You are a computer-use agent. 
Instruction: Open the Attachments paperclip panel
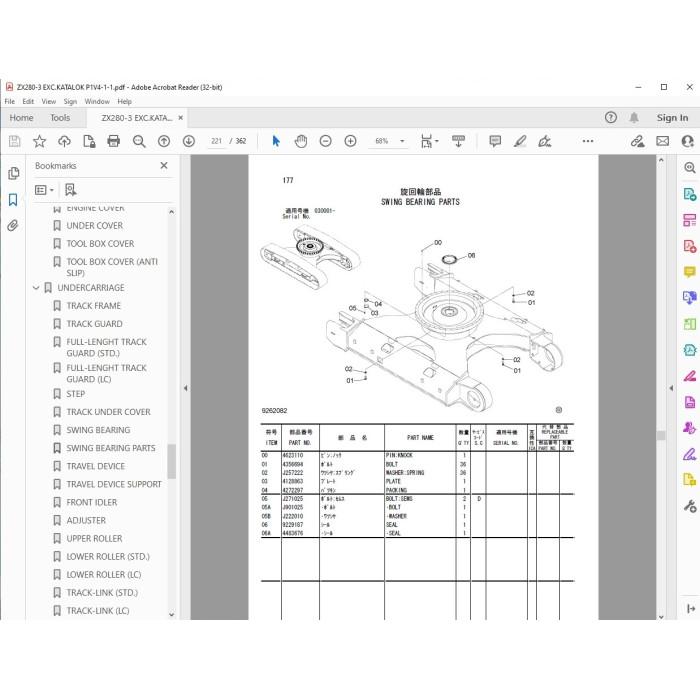(x=13, y=225)
